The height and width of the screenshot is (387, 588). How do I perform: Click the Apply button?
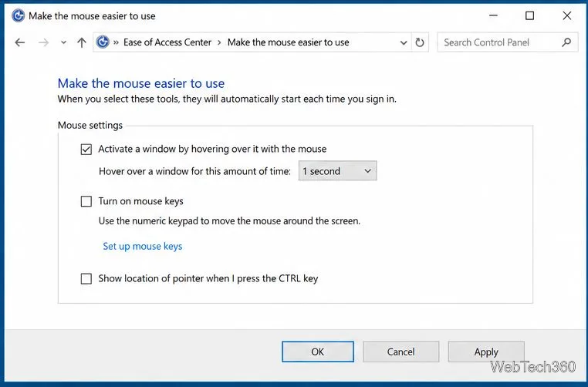pos(486,352)
